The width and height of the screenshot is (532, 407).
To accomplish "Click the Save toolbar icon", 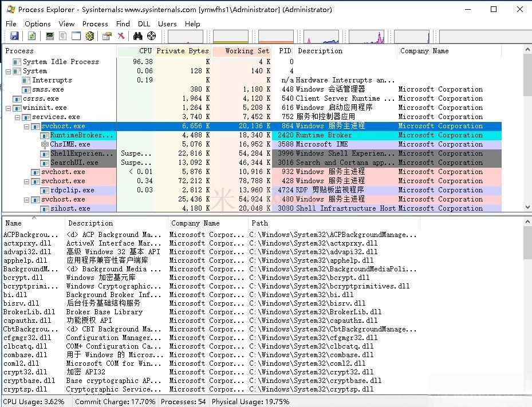I will point(14,35).
